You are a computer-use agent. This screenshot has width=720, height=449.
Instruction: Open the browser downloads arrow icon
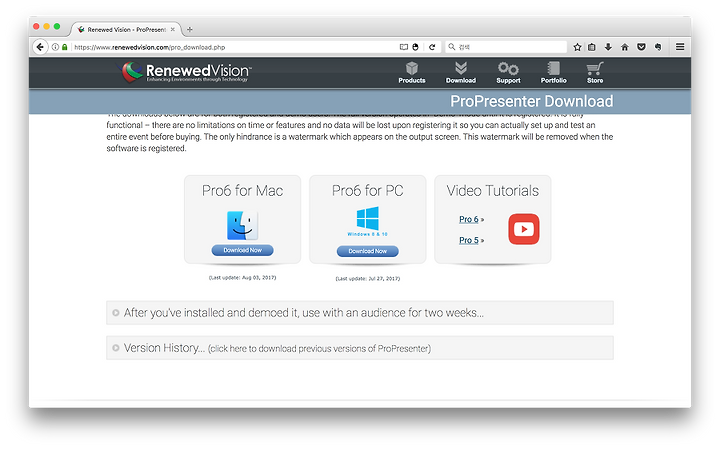click(608, 47)
